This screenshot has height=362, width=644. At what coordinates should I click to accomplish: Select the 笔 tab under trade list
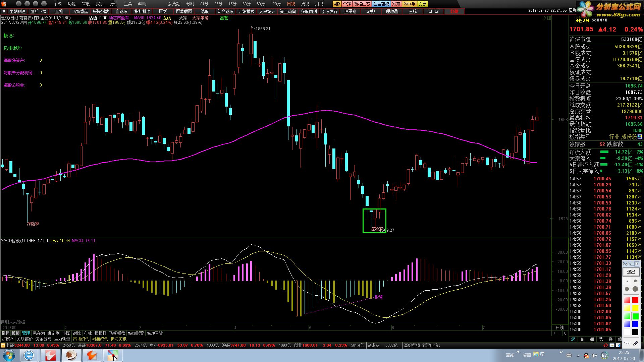click(573, 339)
